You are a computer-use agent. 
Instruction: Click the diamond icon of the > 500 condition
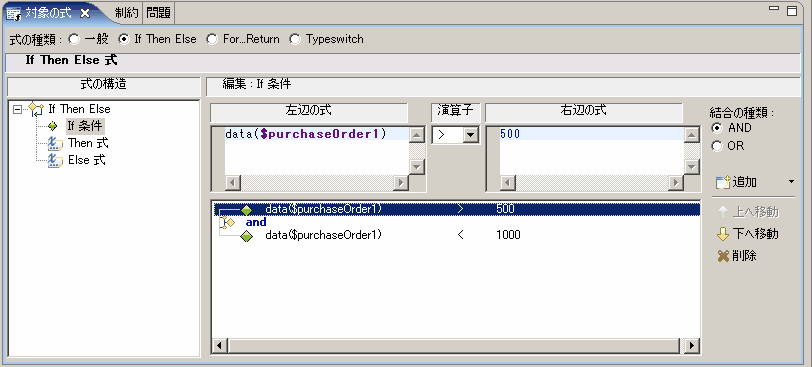[246, 210]
